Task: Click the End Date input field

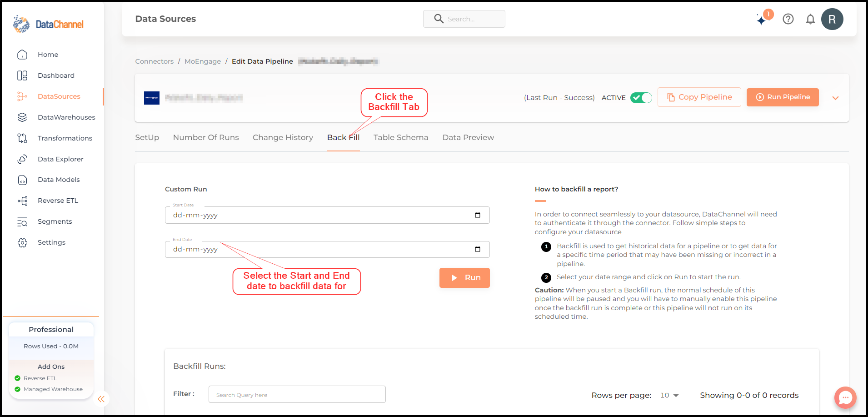Action: (327, 249)
